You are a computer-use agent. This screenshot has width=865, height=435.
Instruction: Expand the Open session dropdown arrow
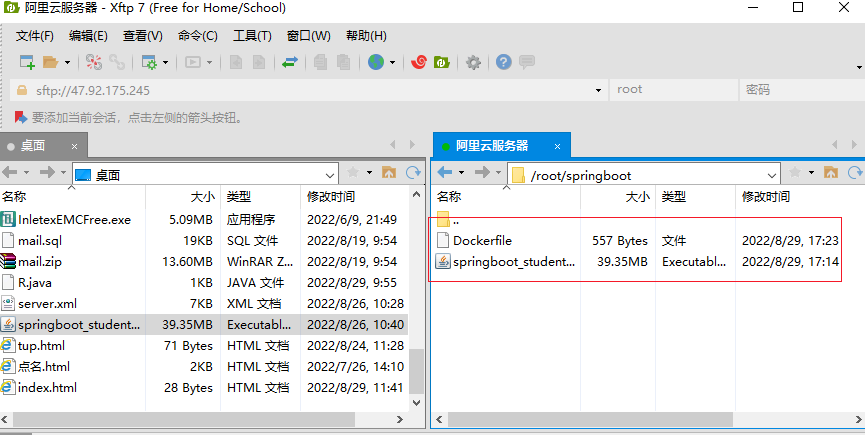coord(67,63)
